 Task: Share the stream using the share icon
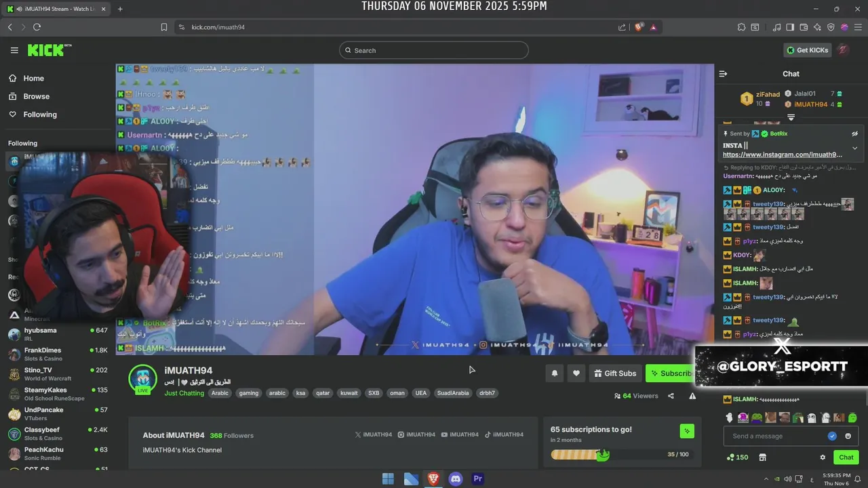(x=671, y=396)
